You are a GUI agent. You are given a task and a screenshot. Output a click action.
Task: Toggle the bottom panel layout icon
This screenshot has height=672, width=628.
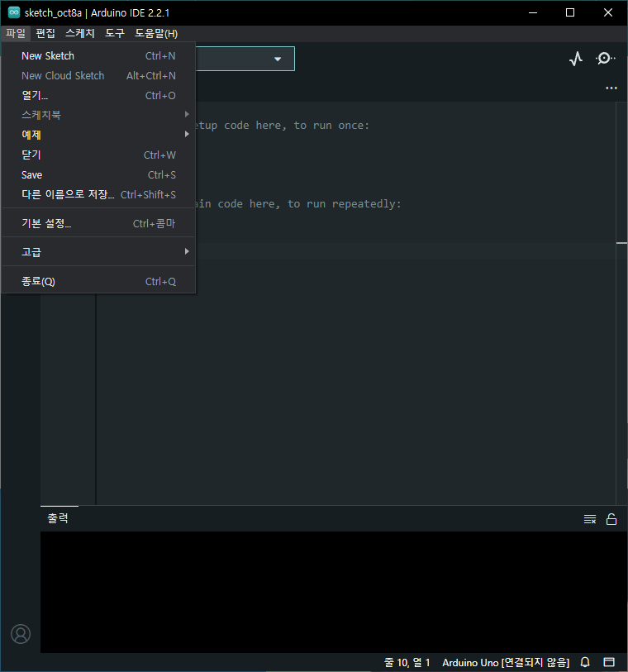pyautogui.click(x=609, y=662)
